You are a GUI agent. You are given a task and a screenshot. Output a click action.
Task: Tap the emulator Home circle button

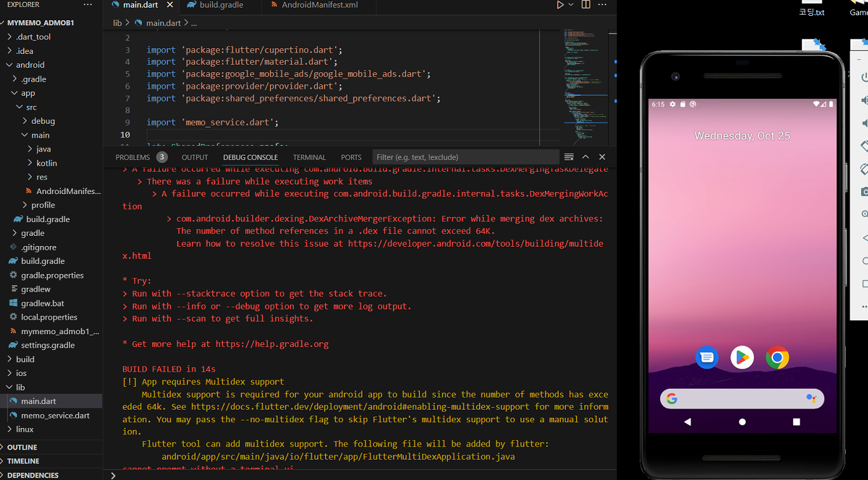(743, 422)
